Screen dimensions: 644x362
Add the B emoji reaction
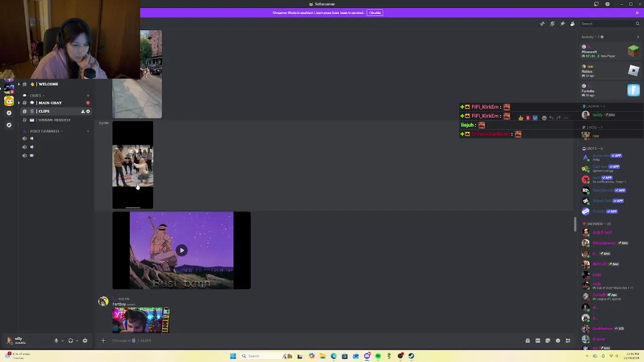(x=528, y=118)
